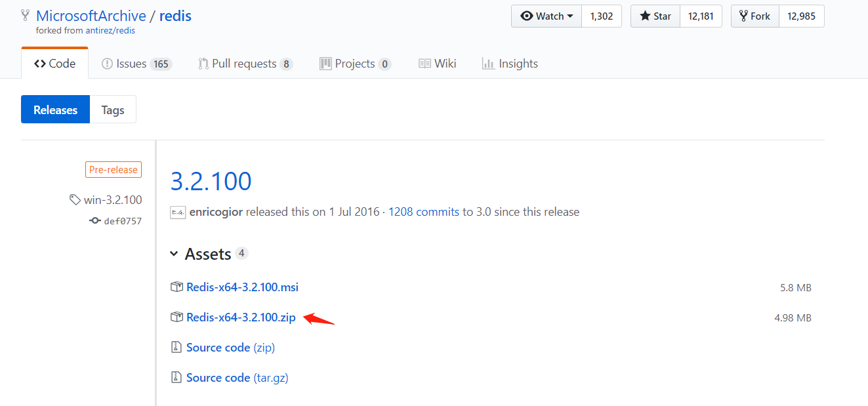
Task: Click the archive icon beside Source code (tar.gz)
Action: 176,378
